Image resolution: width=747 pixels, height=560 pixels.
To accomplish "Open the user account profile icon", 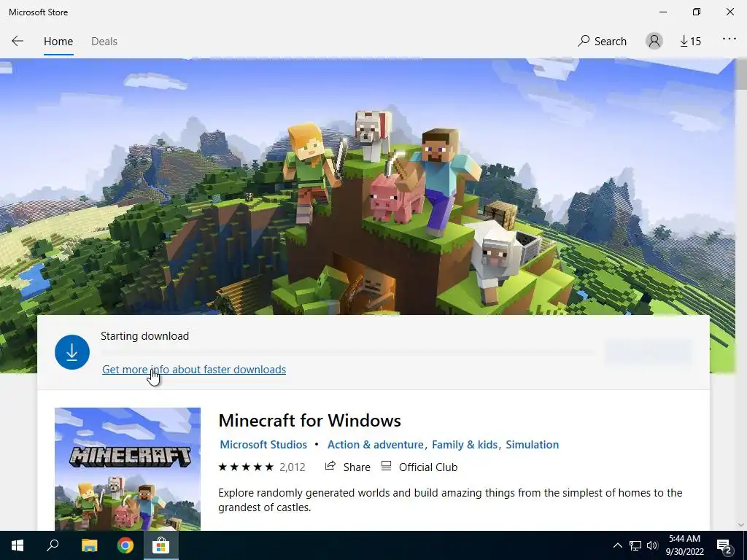I will 654,42.
